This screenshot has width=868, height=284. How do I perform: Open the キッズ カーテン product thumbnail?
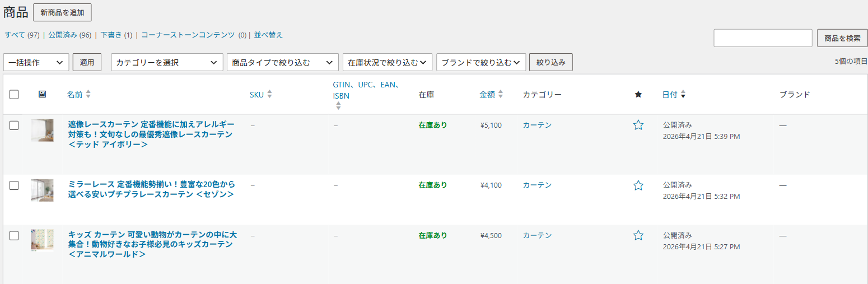[x=42, y=240]
